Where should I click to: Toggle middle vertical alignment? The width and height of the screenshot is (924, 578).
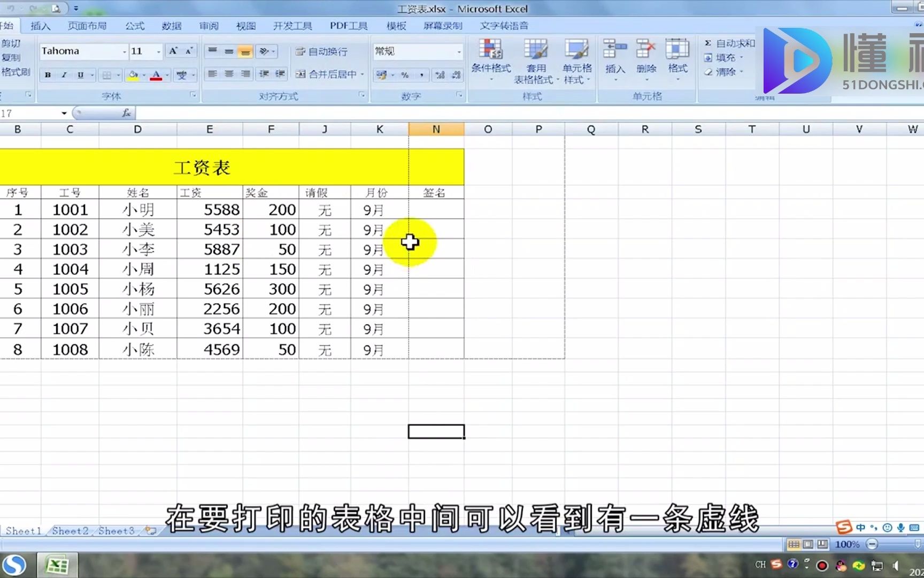tap(229, 51)
